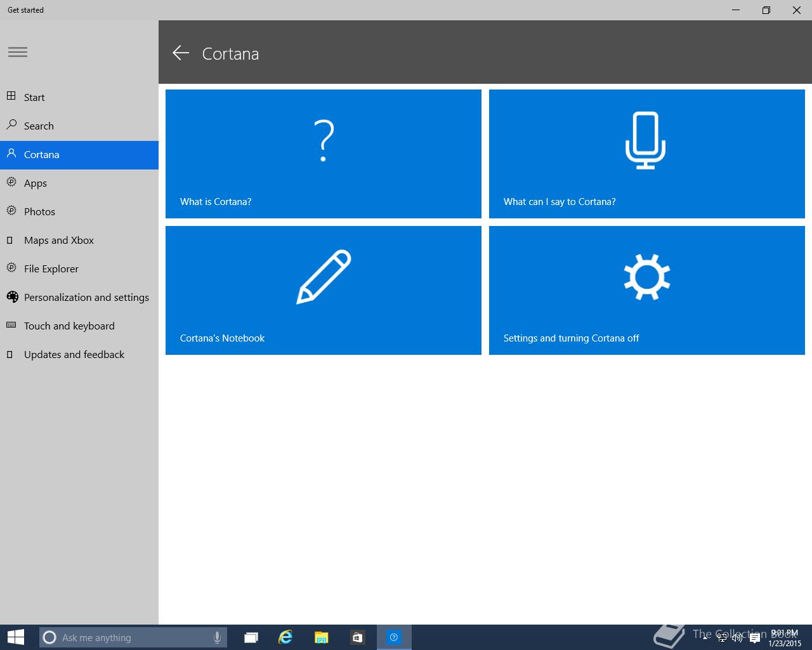Open Internet Explorer from the taskbar
Image resolution: width=812 pixels, height=650 pixels.
pos(285,637)
